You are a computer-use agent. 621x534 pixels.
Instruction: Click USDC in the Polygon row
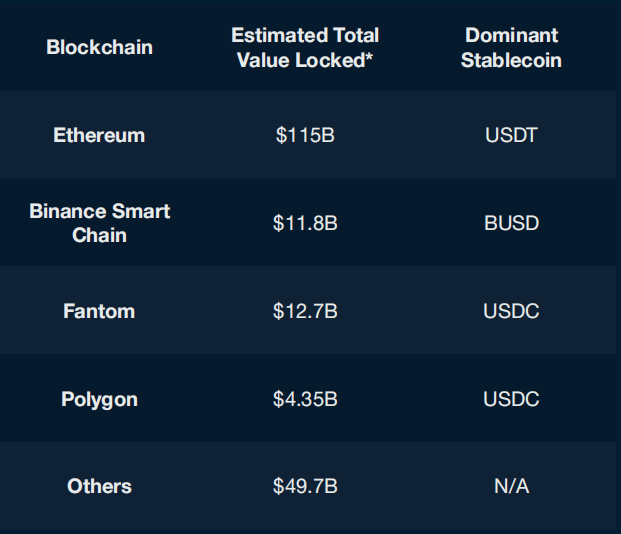(x=511, y=399)
